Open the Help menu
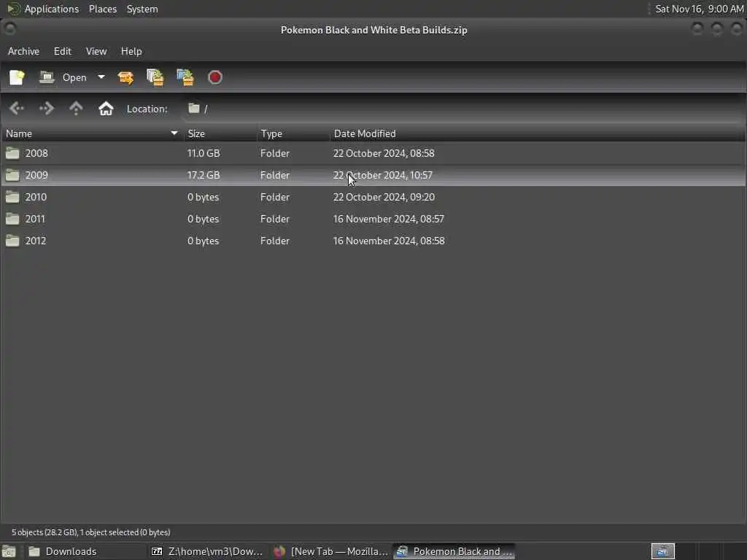Viewport: 747px width, 560px height. pos(131,51)
